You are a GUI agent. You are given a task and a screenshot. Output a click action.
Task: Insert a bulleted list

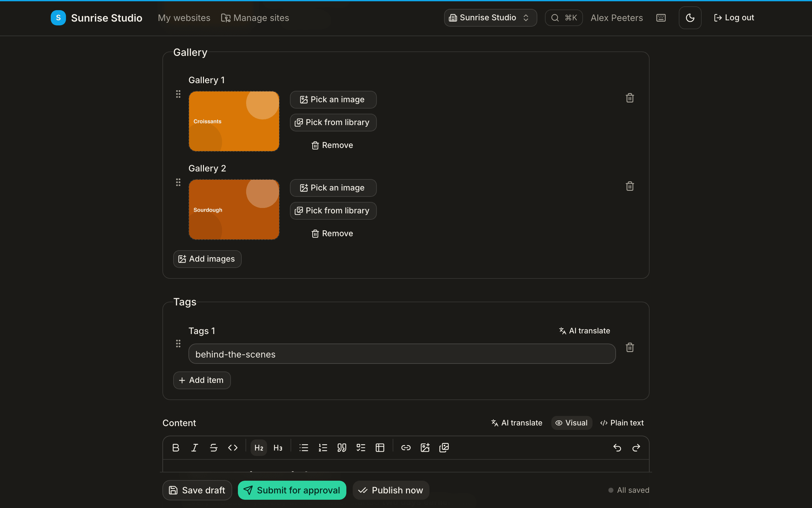(304, 448)
